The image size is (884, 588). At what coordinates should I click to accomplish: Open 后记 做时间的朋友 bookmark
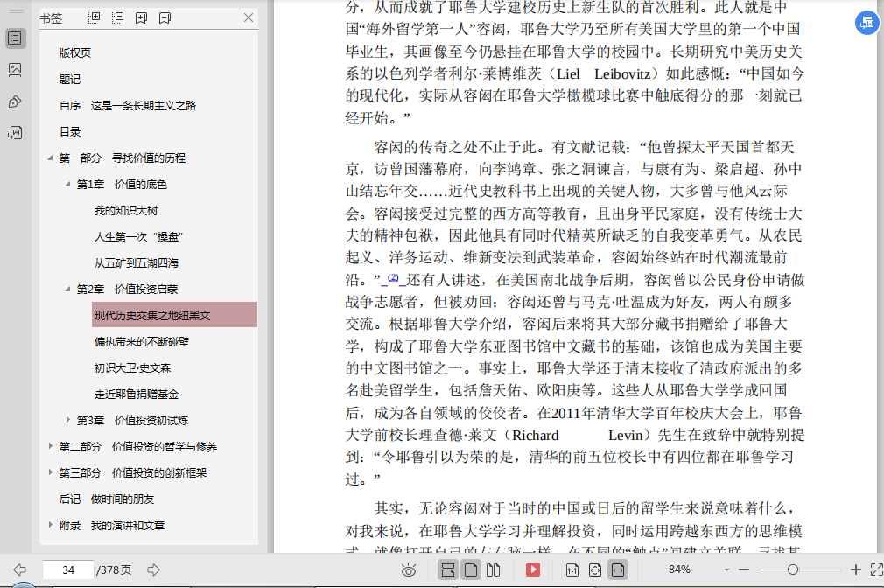[107, 500]
